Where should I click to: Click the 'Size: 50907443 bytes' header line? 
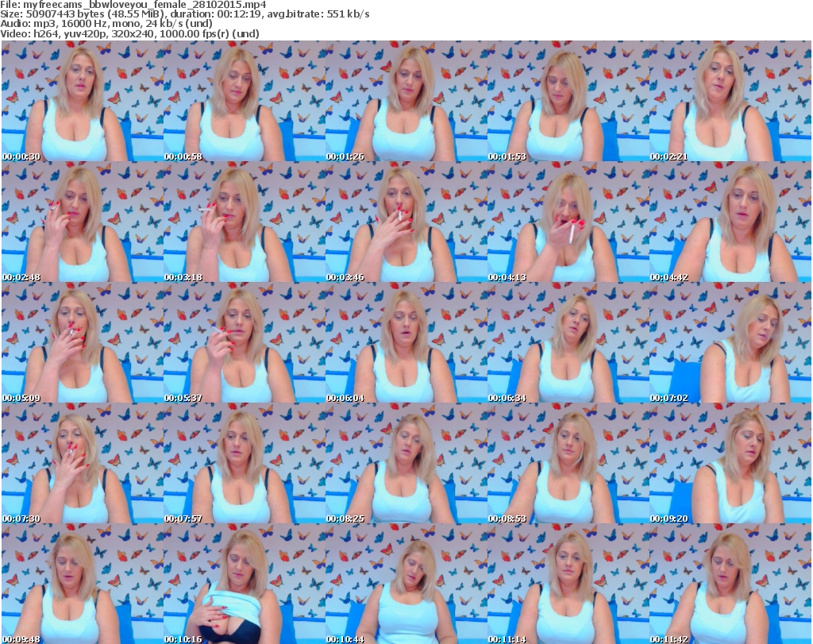point(184,14)
